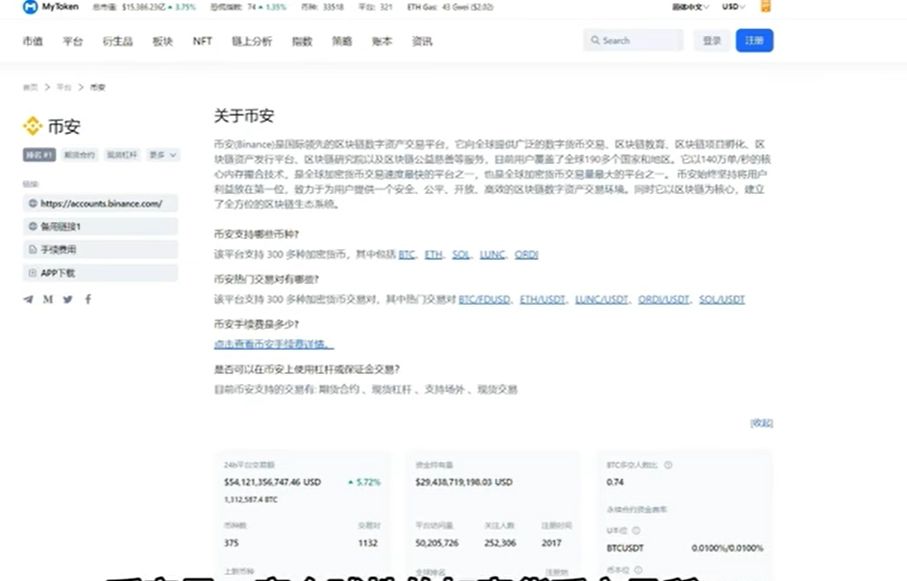The image size is (907, 581).
Task: Open Binance's Facebook icon
Action: click(89, 299)
